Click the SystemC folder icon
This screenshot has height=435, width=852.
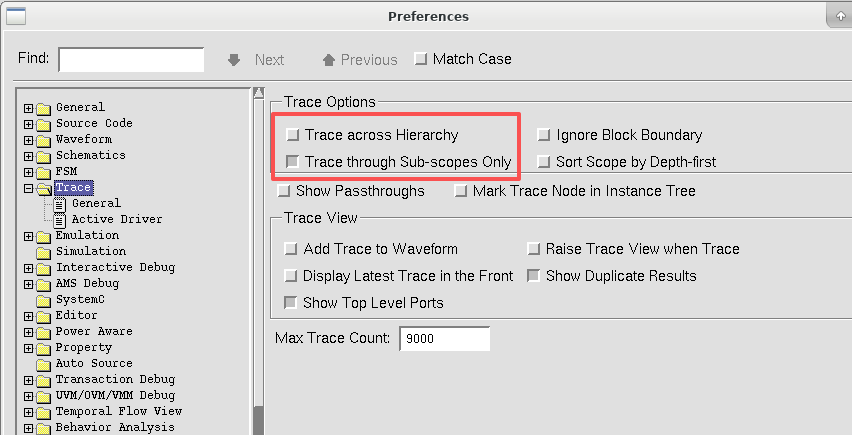[43, 299]
